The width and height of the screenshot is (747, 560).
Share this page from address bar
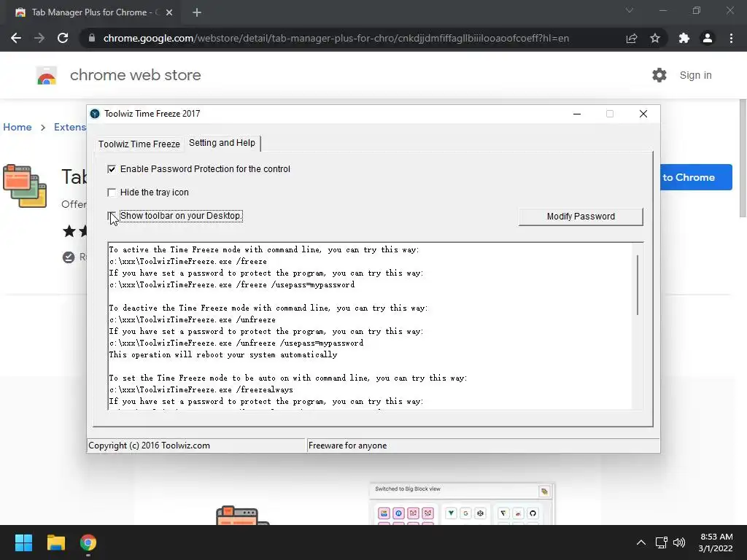pos(632,38)
